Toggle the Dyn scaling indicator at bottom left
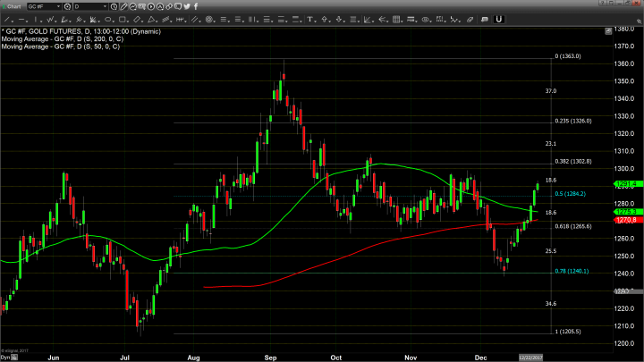Viewport: 644px width, 362px height. [x=5, y=358]
